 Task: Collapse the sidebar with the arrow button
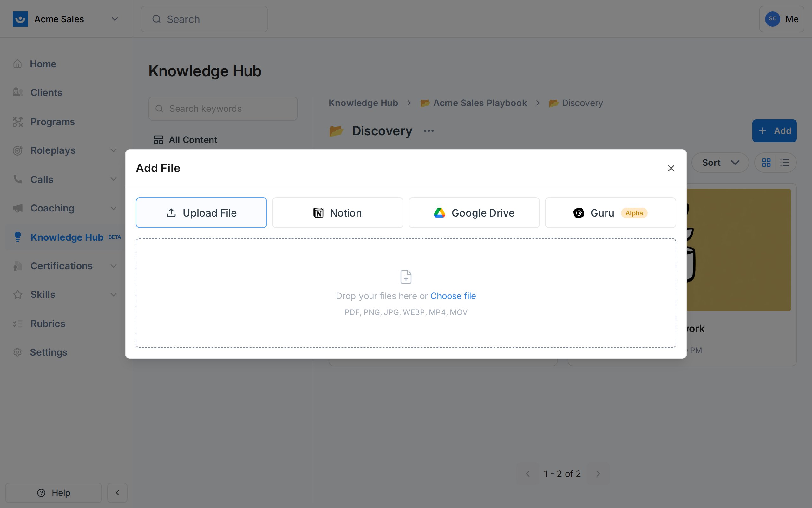click(x=117, y=492)
